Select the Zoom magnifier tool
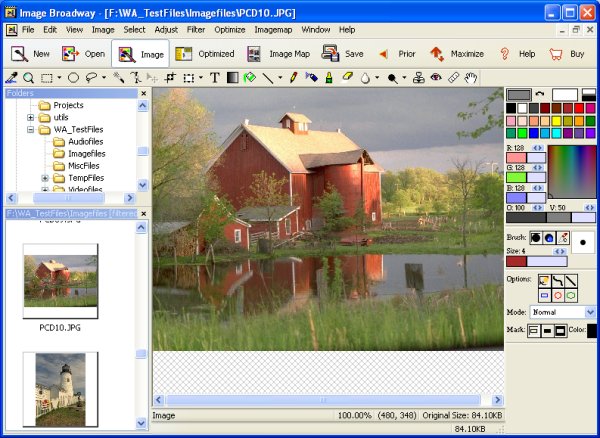 [29, 77]
